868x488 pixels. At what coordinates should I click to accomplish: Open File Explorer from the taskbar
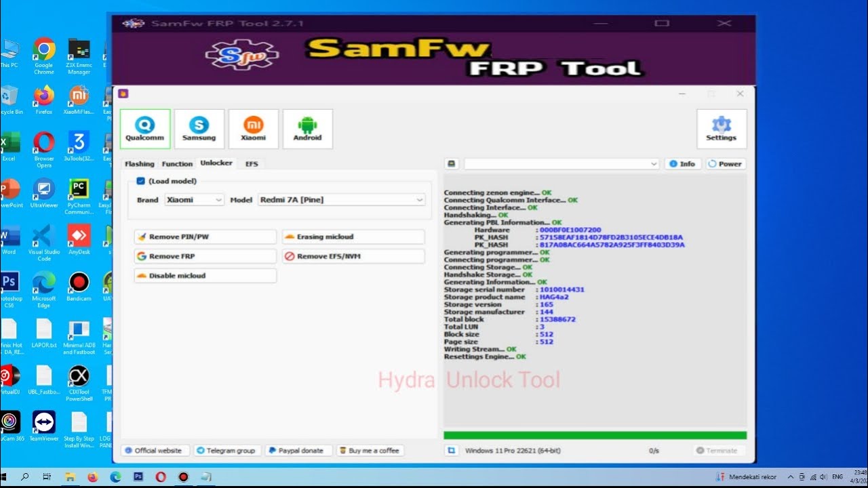tap(71, 477)
